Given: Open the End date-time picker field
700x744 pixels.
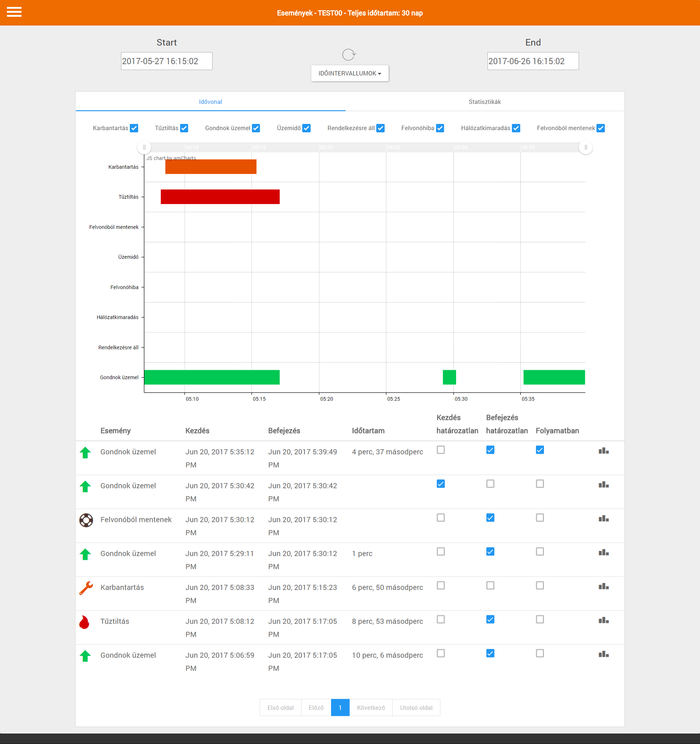Looking at the screenshot, I should click(533, 61).
